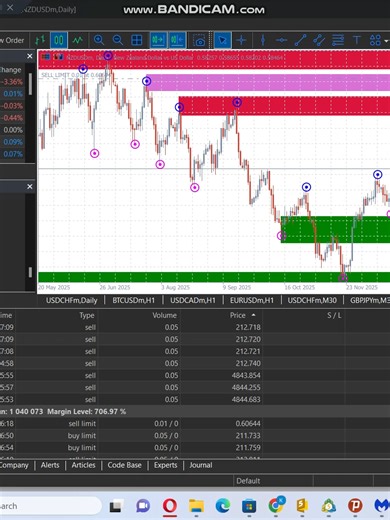Select the standard cursor tool
Screen dimensions: 390x520
click(222, 40)
